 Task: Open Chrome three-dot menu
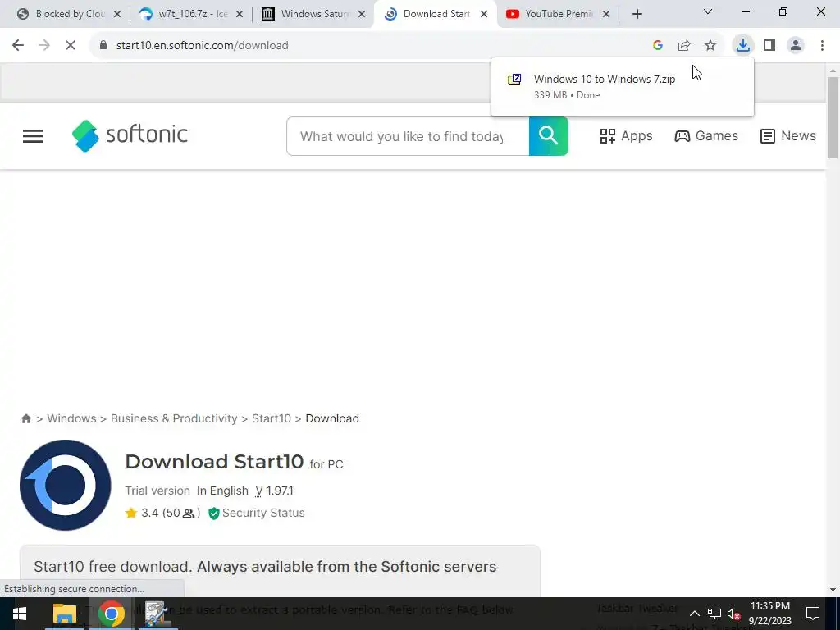tap(822, 46)
